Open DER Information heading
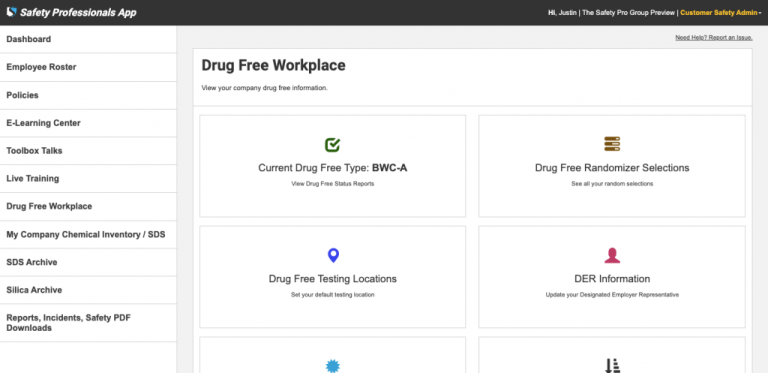768x373 pixels. [x=612, y=279]
